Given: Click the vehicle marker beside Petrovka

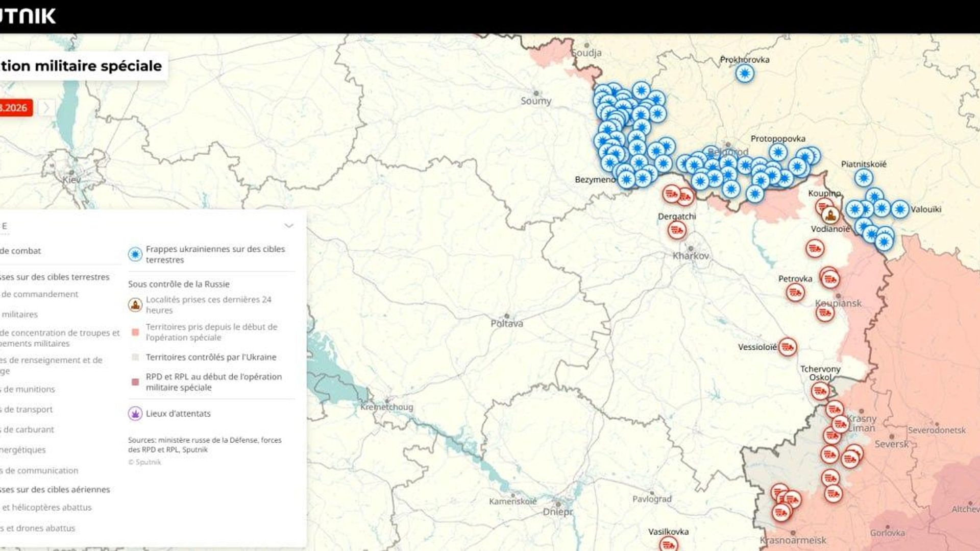Looking at the screenshot, I should point(795,293).
